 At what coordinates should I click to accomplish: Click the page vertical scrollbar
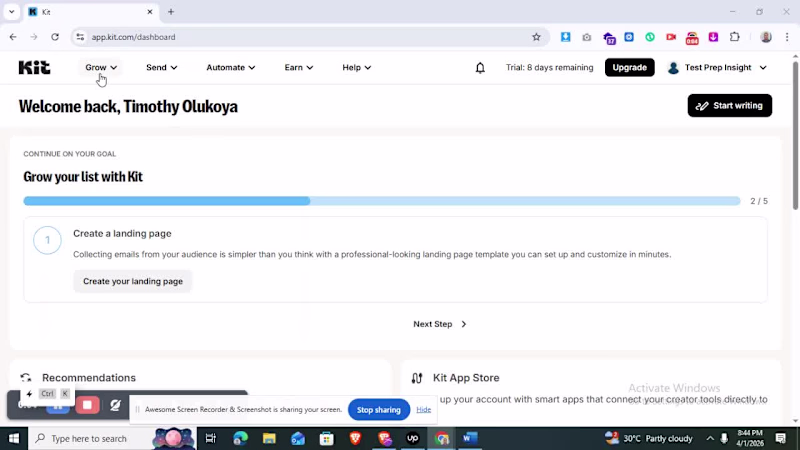(795, 135)
